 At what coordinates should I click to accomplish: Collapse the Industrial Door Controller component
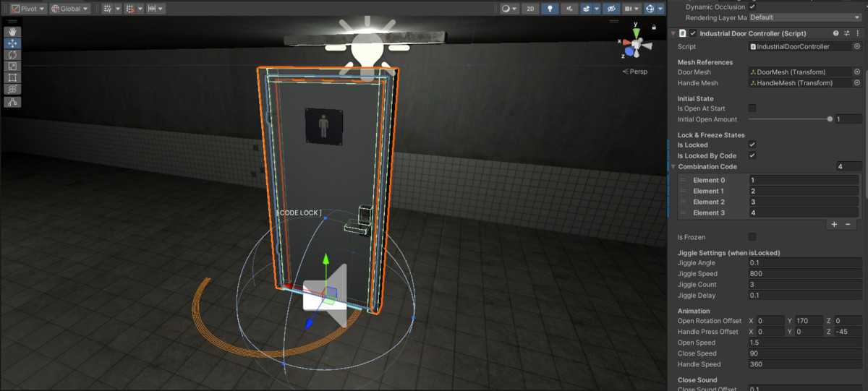click(673, 33)
